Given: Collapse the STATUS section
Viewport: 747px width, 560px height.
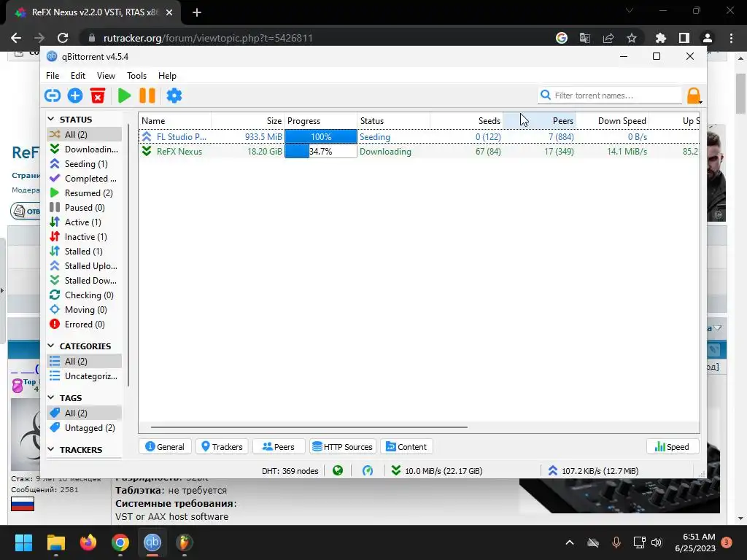Looking at the screenshot, I should tap(51, 119).
